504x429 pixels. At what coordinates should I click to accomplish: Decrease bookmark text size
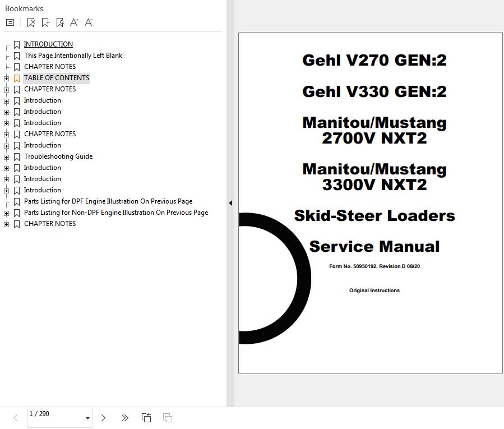[89, 22]
